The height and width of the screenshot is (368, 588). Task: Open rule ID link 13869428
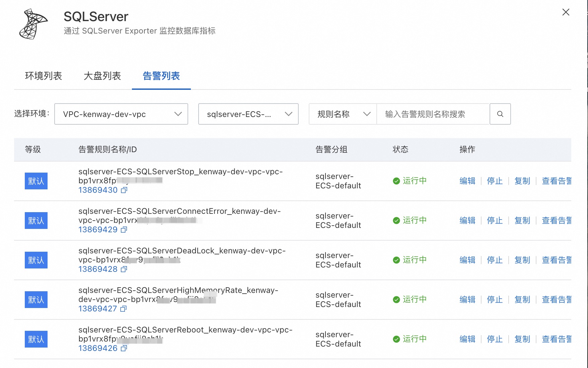tap(98, 269)
